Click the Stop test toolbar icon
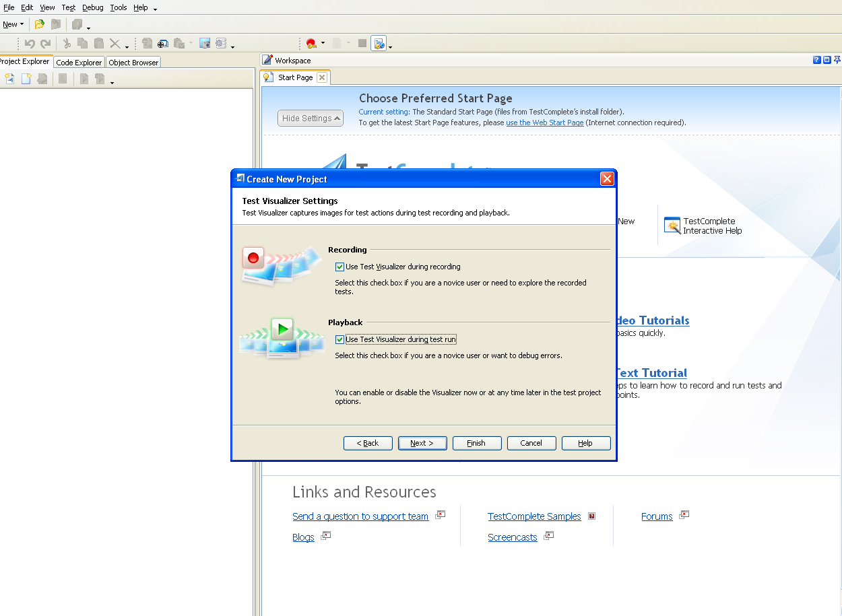Image resolution: width=842 pixels, height=616 pixels. 362,42
